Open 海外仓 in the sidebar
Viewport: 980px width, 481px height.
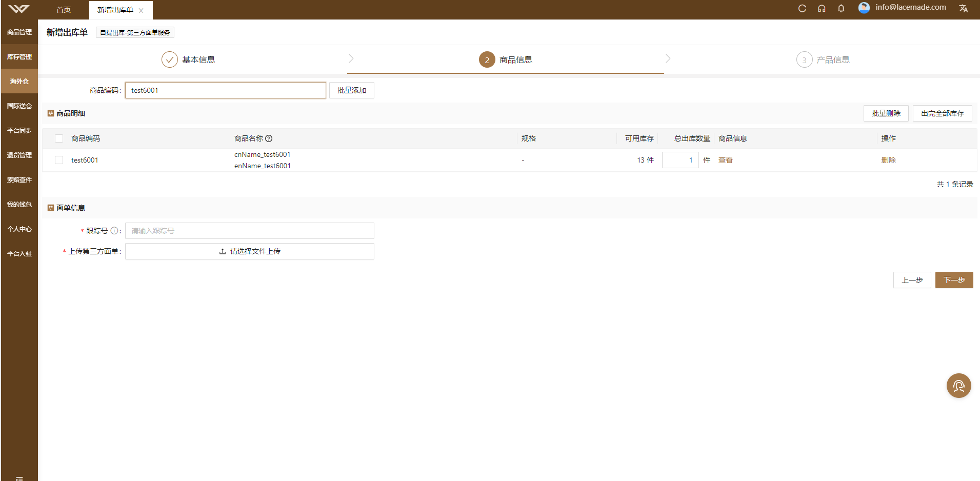(x=19, y=81)
